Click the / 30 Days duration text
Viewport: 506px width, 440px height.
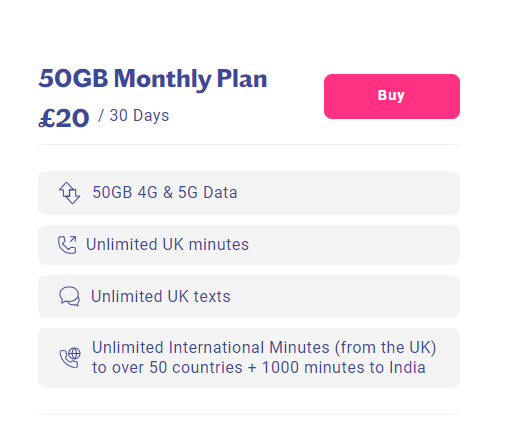(x=134, y=116)
